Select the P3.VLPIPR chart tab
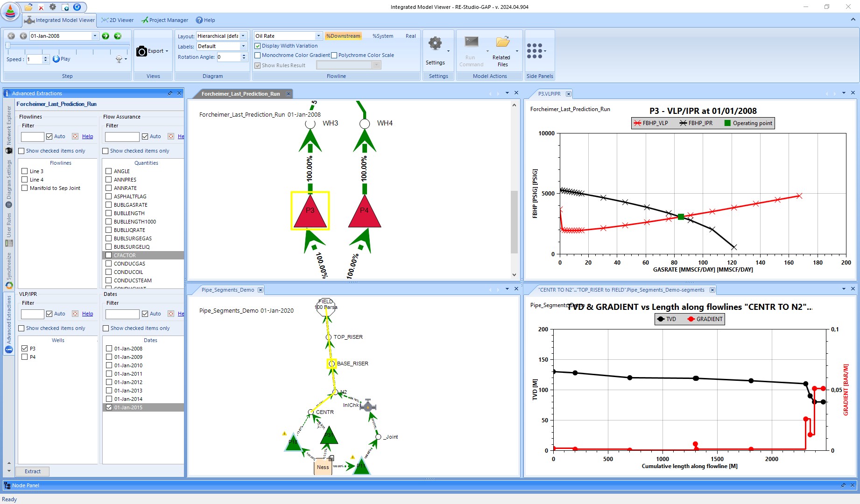860x504 pixels. tap(549, 94)
